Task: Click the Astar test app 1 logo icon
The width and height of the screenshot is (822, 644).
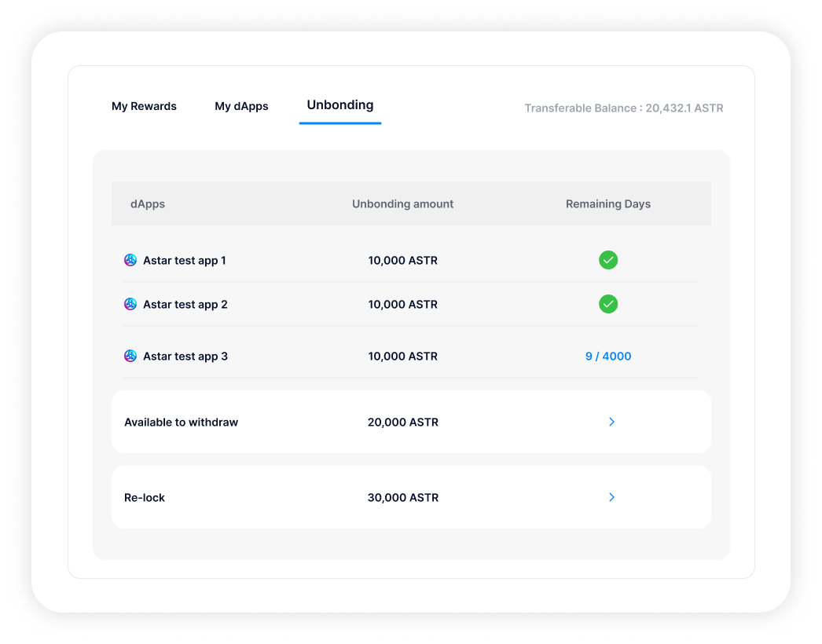Action: (x=130, y=260)
